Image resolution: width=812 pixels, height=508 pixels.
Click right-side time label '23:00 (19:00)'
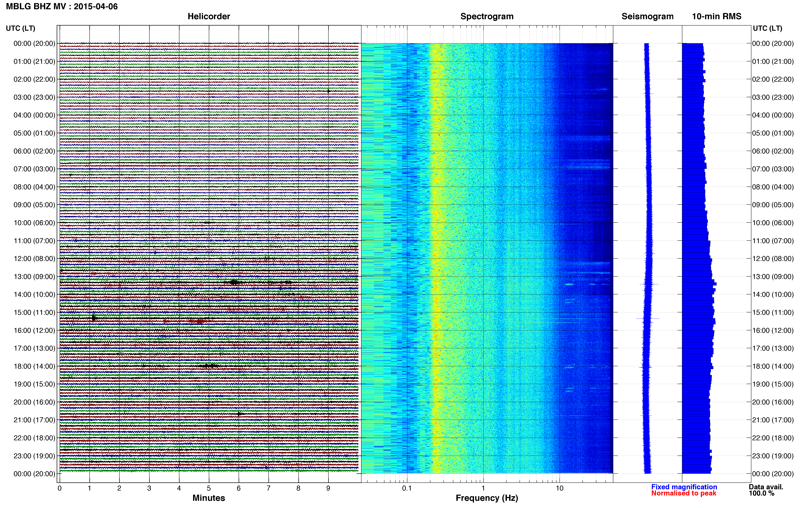(773, 456)
